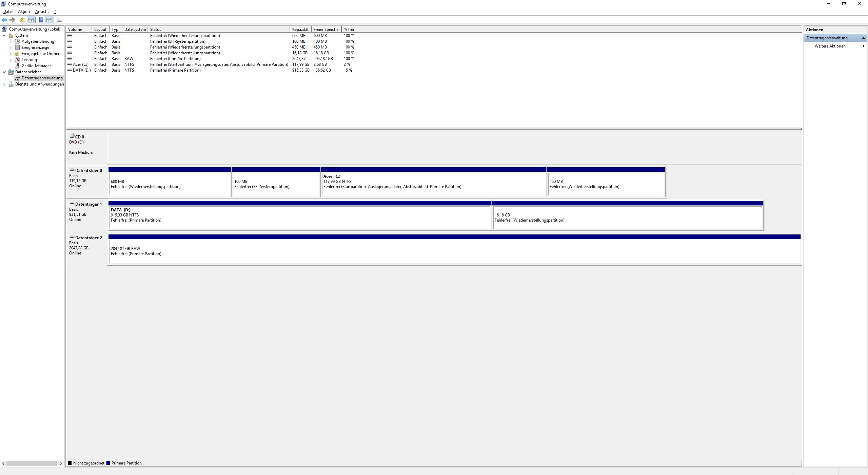Click the blue help question mark icon
Viewport: 868px width, 475px height.
click(x=41, y=20)
